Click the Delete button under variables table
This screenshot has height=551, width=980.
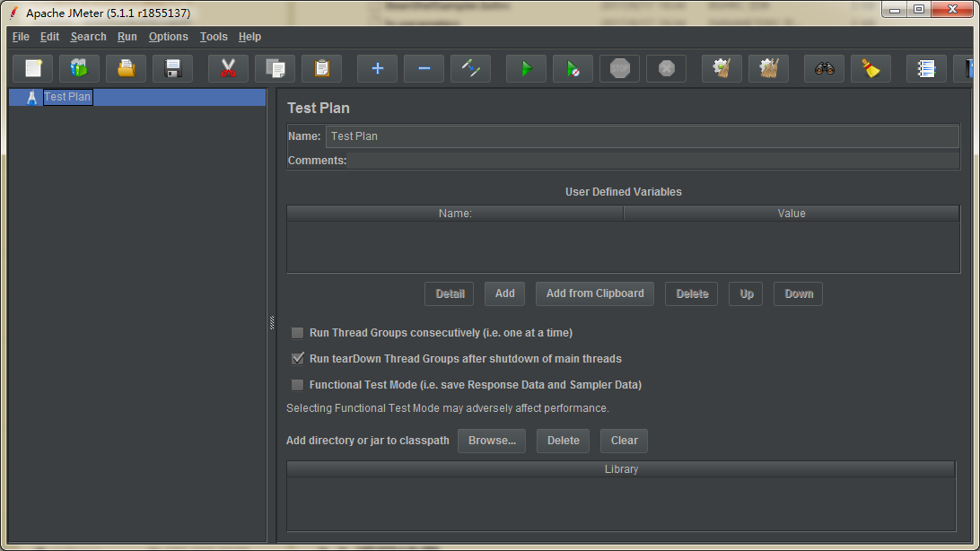coord(691,293)
